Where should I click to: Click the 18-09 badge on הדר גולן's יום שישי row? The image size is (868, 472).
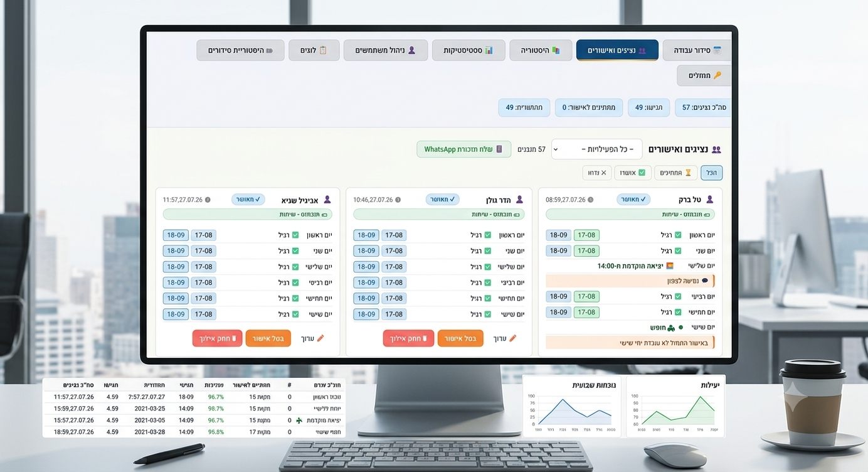click(x=366, y=314)
